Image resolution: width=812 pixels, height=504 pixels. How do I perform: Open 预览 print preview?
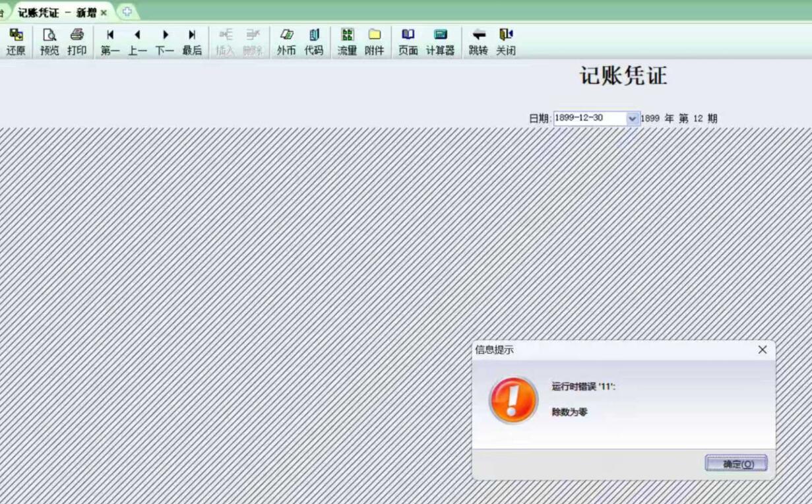pos(49,42)
